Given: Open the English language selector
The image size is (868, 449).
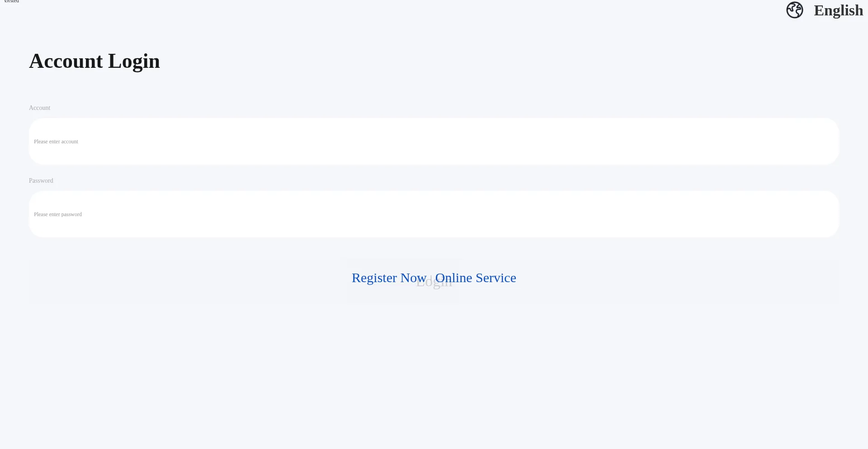Looking at the screenshot, I should [825, 10].
